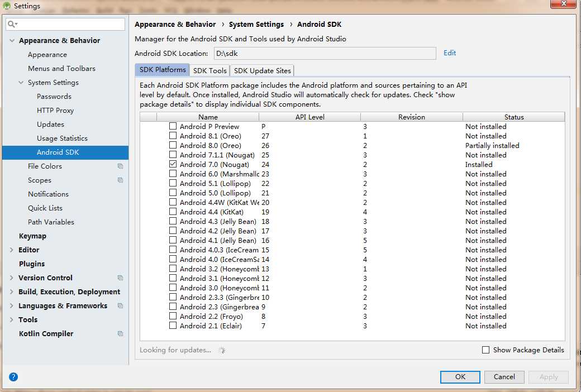Screen dimensions: 581x392
Task: Sort by the Status column header
Action: [x=514, y=117]
